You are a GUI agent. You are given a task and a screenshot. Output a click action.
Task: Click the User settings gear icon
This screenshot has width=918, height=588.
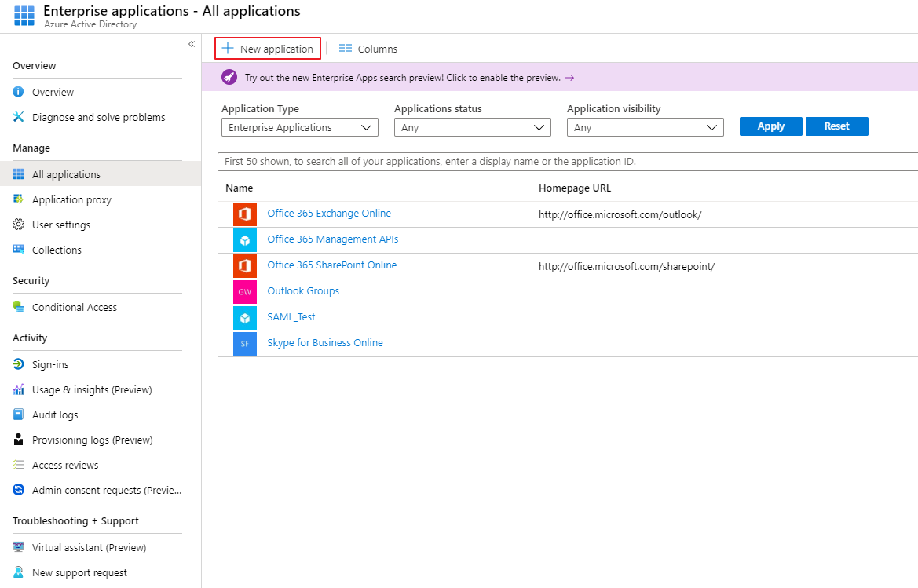[x=19, y=225]
